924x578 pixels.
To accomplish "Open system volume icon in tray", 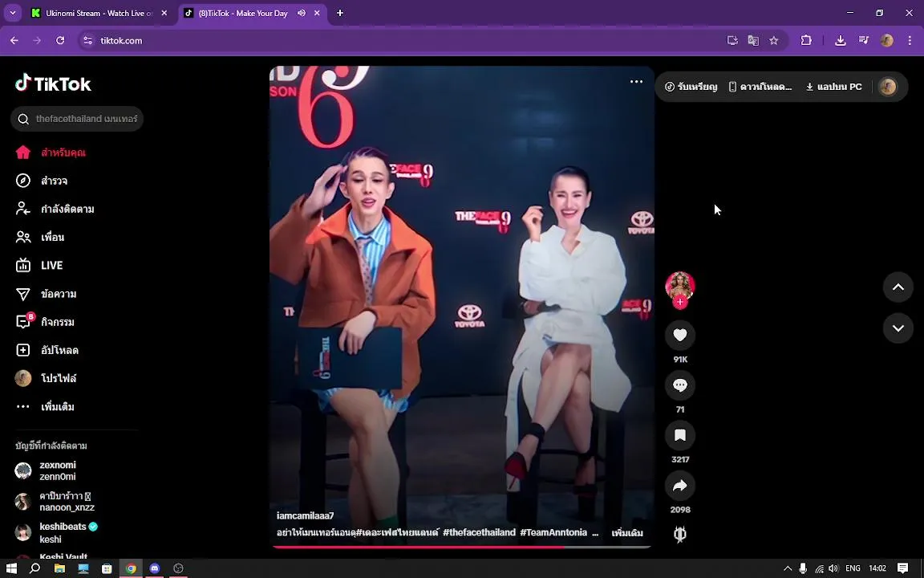I will (833, 568).
